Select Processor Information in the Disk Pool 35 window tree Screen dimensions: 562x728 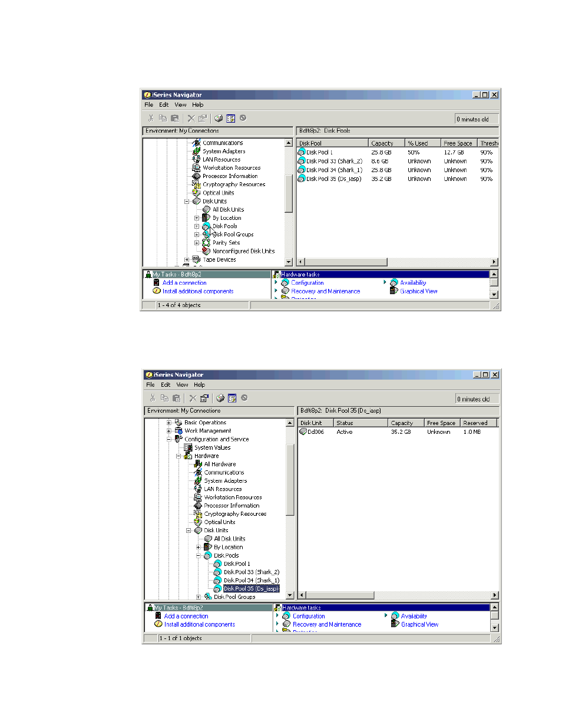[x=232, y=506]
